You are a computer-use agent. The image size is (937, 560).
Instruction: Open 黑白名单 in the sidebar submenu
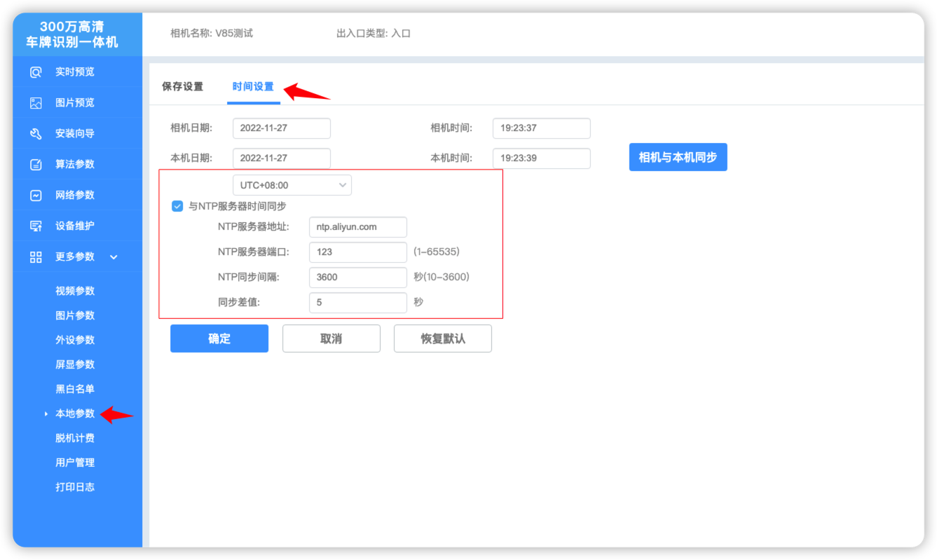75,389
